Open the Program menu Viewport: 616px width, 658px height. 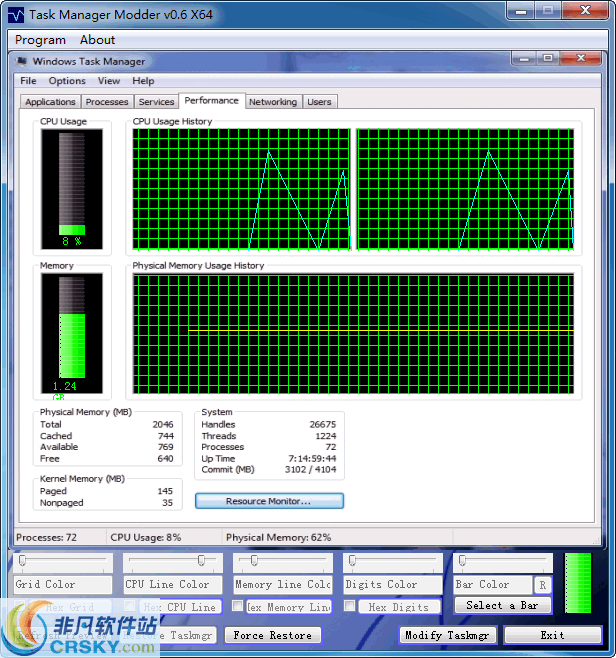[41, 40]
